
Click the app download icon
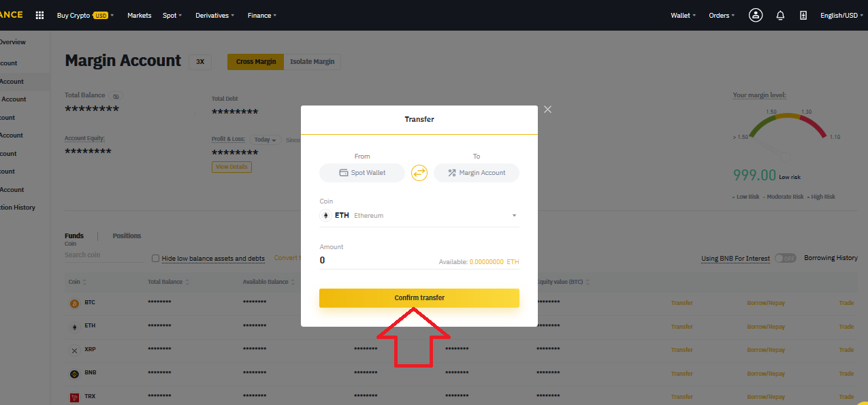coord(803,15)
